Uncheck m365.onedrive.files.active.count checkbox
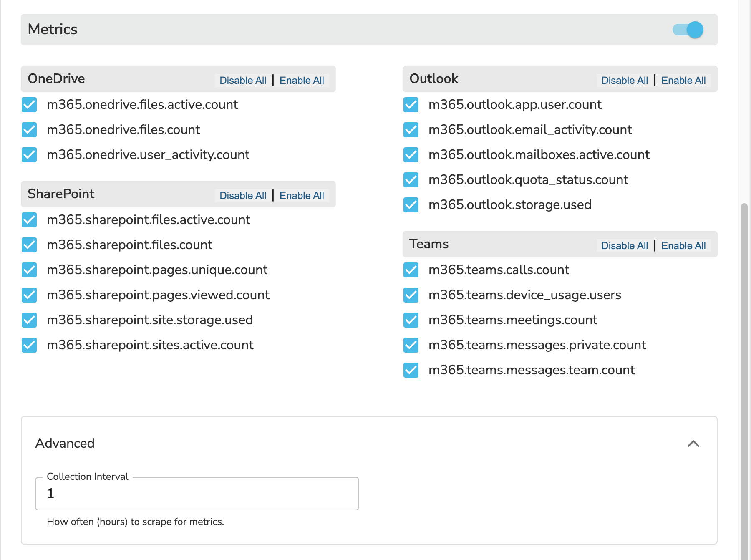751x560 pixels. [29, 105]
